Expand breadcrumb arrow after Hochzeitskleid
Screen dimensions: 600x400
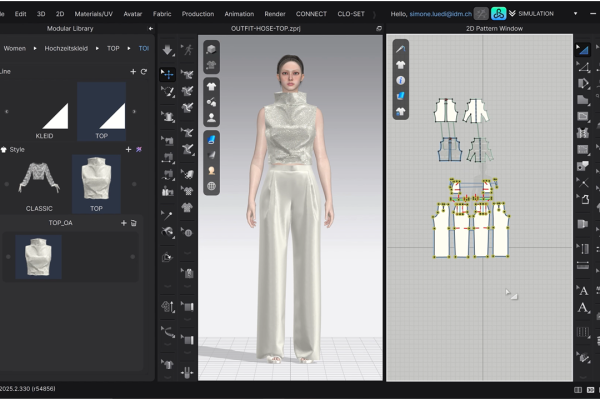[97, 49]
